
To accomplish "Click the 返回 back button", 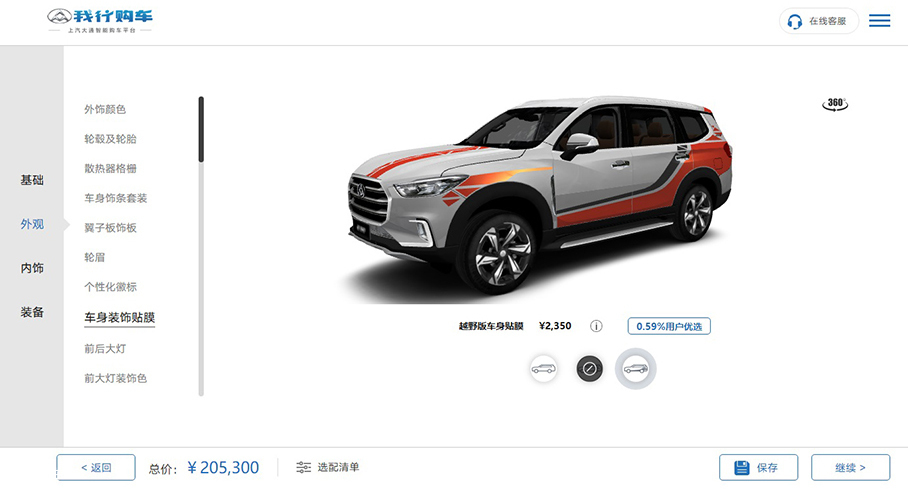I will point(96,468).
